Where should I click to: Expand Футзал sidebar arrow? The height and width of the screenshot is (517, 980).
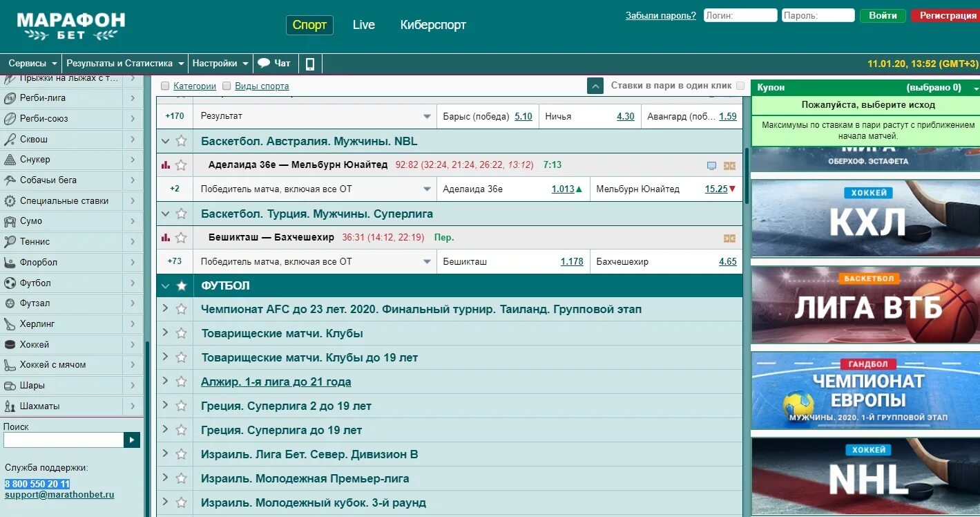132,303
